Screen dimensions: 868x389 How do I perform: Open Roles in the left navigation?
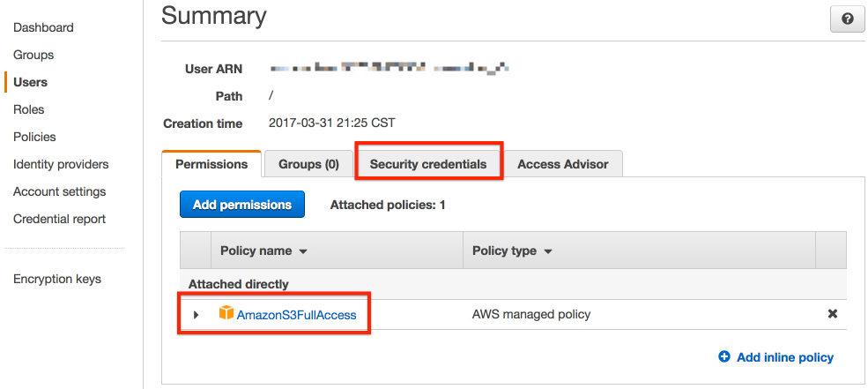29,109
